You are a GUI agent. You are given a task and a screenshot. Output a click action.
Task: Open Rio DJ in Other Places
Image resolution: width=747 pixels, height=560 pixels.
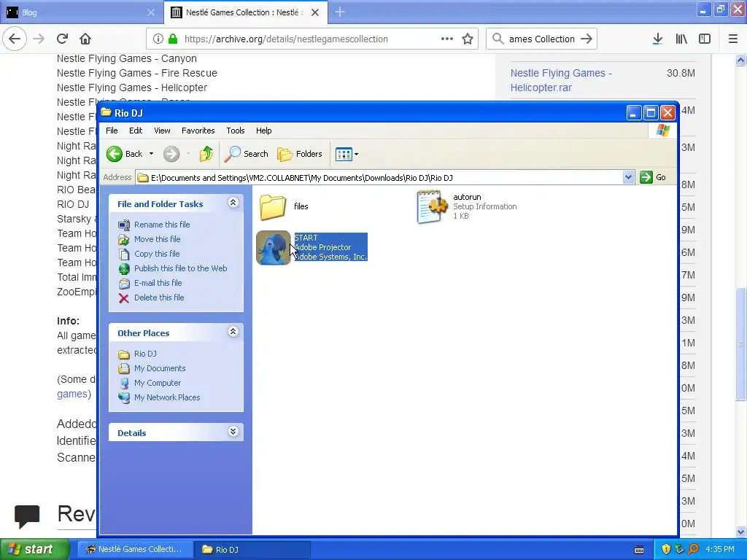[145, 354]
